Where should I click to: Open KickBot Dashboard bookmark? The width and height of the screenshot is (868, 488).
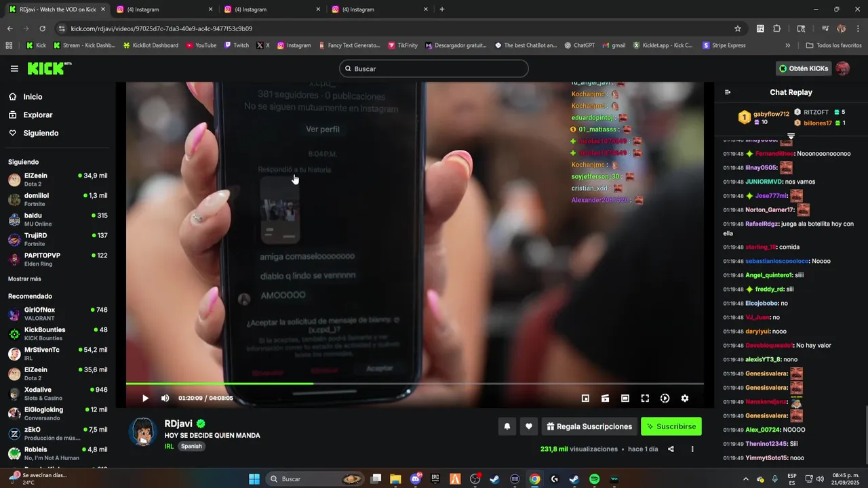coord(151,45)
